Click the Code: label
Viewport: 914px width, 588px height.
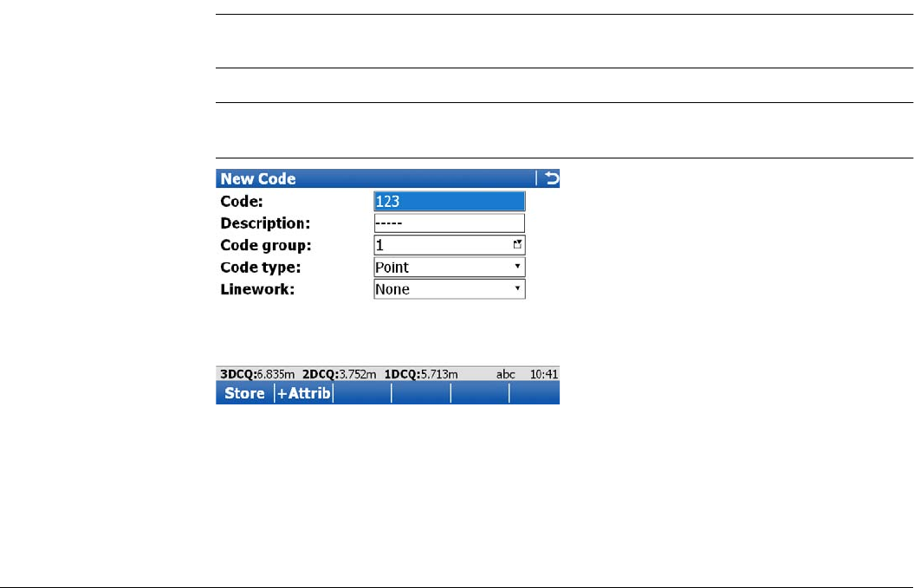242,202
